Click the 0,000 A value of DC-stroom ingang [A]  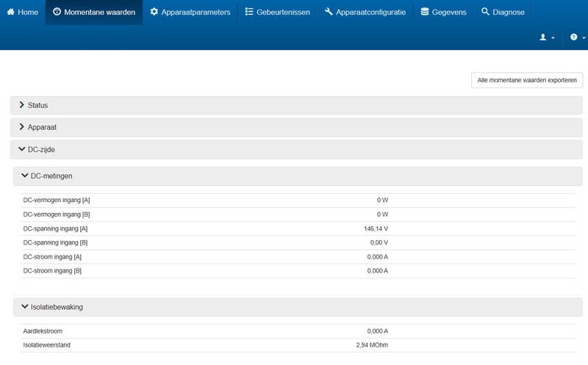coord(378,257)
